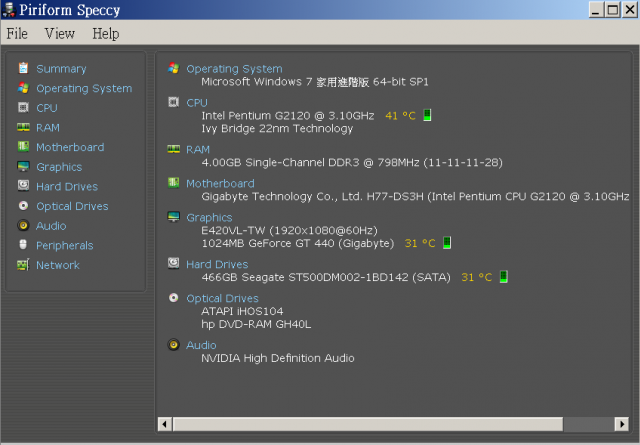This screenshot has width=640, height=445.
Task: Select Operating System in the sidebar
Action: [84, 88]
